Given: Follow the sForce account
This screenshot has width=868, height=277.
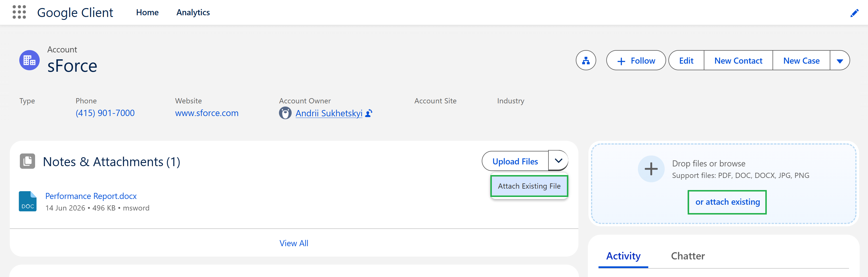Looking at the screenshot, I should pos(636,61).
